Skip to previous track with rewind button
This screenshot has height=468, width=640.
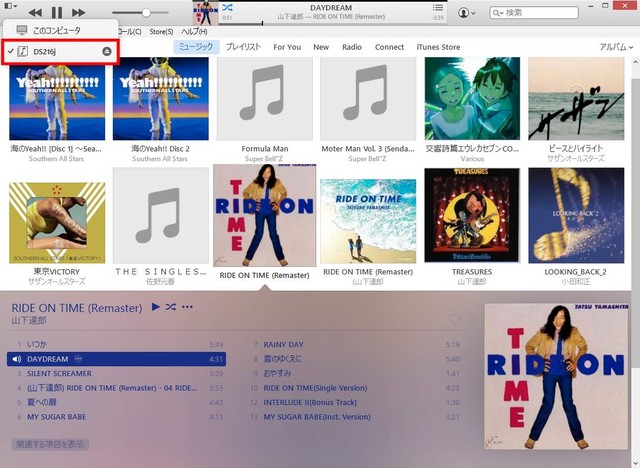35,13
